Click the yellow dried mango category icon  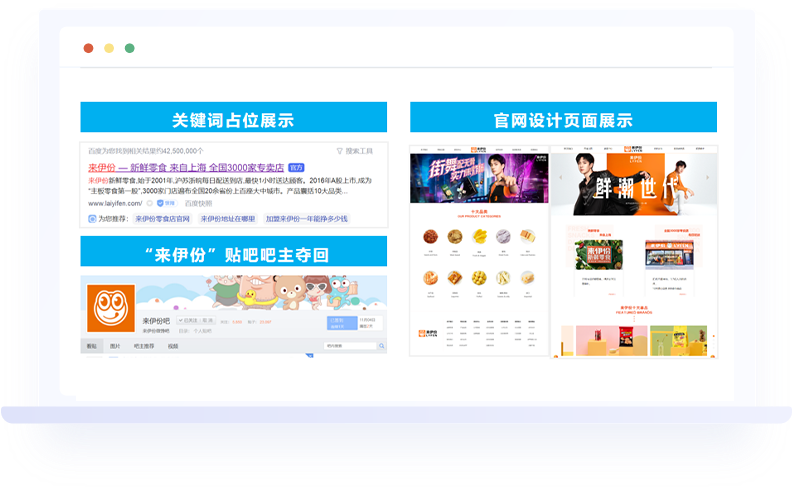(x=479, y=236)
